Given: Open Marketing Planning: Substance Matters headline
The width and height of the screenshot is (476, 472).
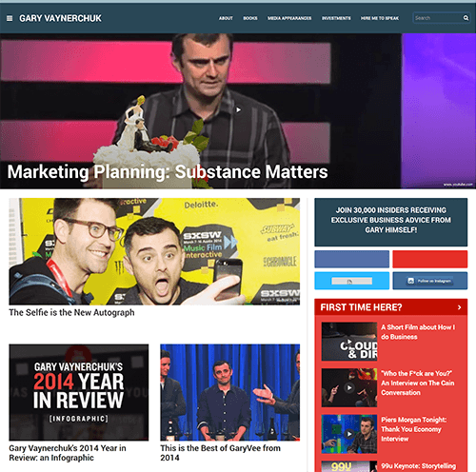Looking at the screenshot, I should coord(168,172).
